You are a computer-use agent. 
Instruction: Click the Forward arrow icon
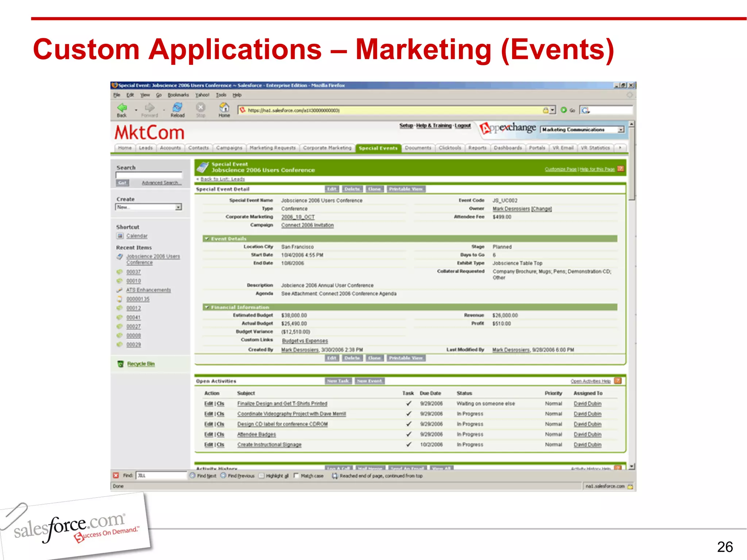tap(150, 107)
